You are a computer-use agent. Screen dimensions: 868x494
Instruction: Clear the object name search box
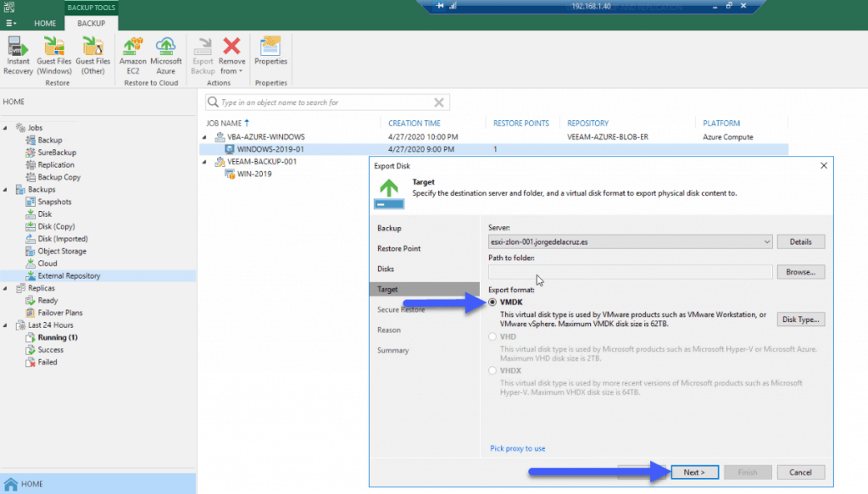click(x=439, y=103)
